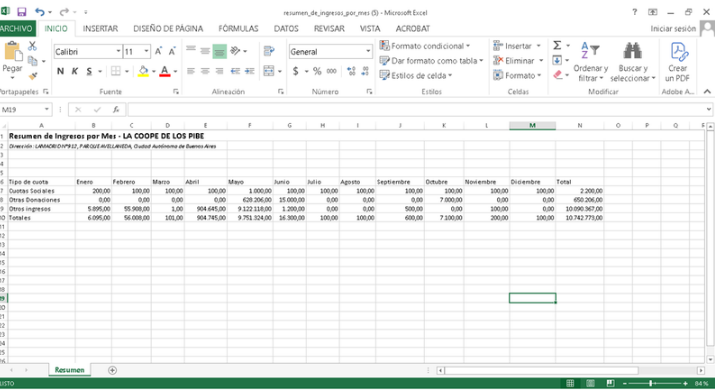Click the formula bar input

click(x=417, y=109)
